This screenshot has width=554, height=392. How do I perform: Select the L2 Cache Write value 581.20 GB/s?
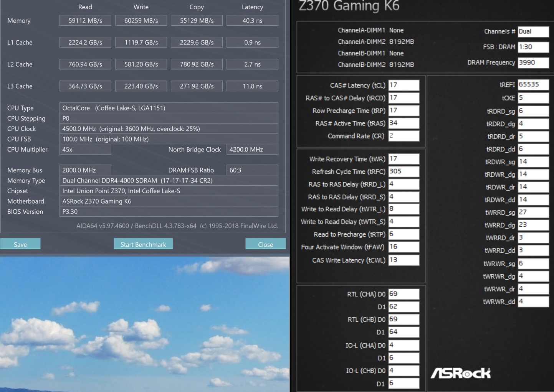141,64
